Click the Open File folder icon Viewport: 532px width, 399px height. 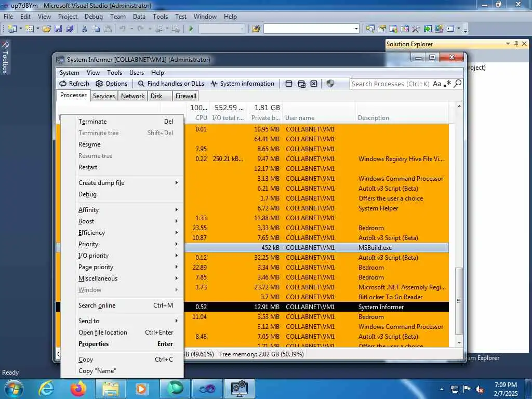47,29
